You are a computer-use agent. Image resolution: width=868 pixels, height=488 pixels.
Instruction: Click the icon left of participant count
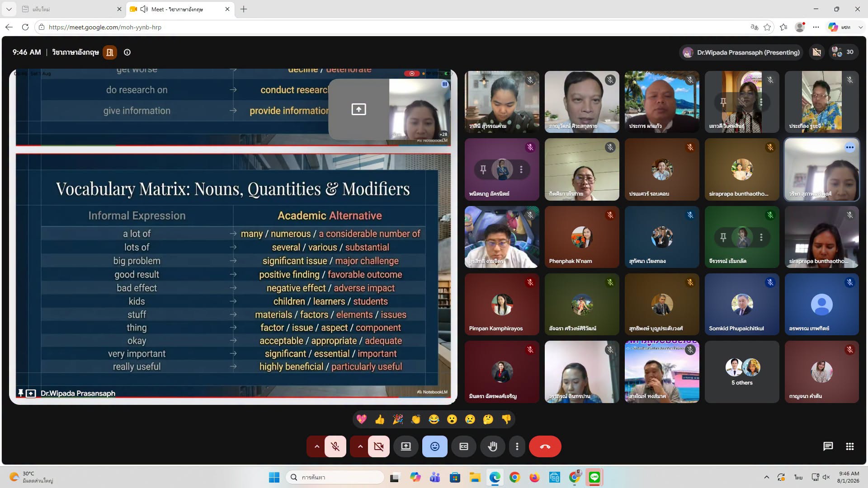[817, 52]
